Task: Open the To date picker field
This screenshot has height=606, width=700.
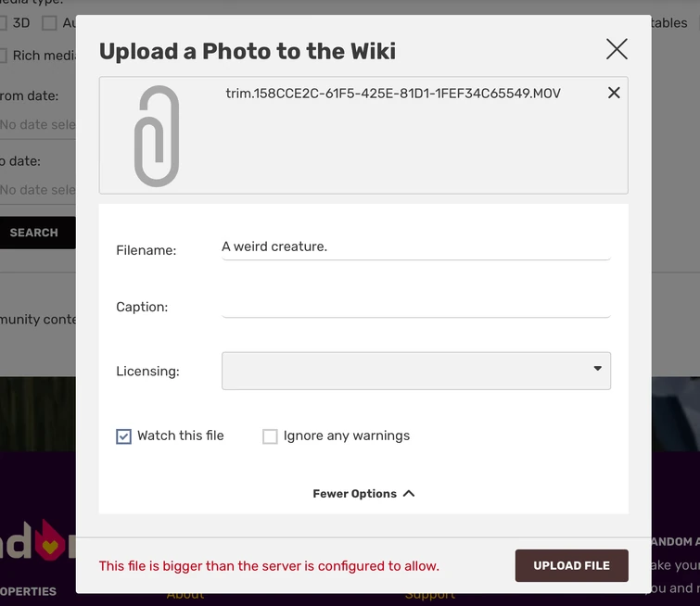Action: tap(37, 190)
